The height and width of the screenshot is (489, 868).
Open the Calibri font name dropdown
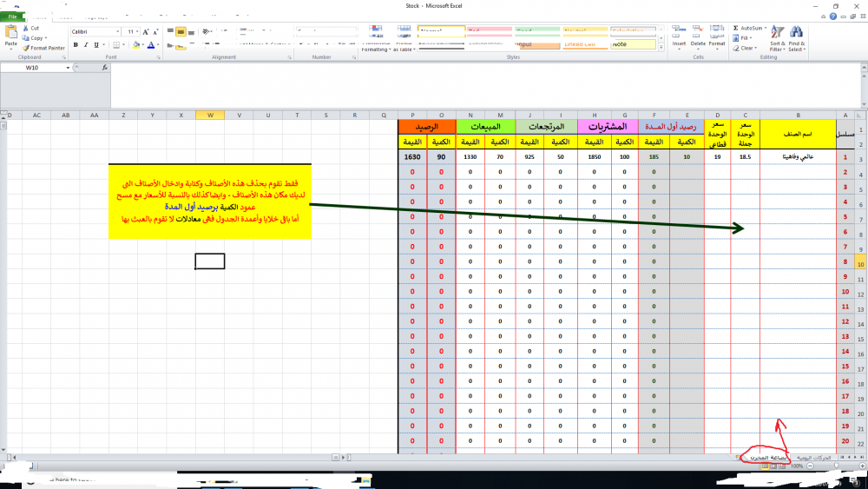117,31
